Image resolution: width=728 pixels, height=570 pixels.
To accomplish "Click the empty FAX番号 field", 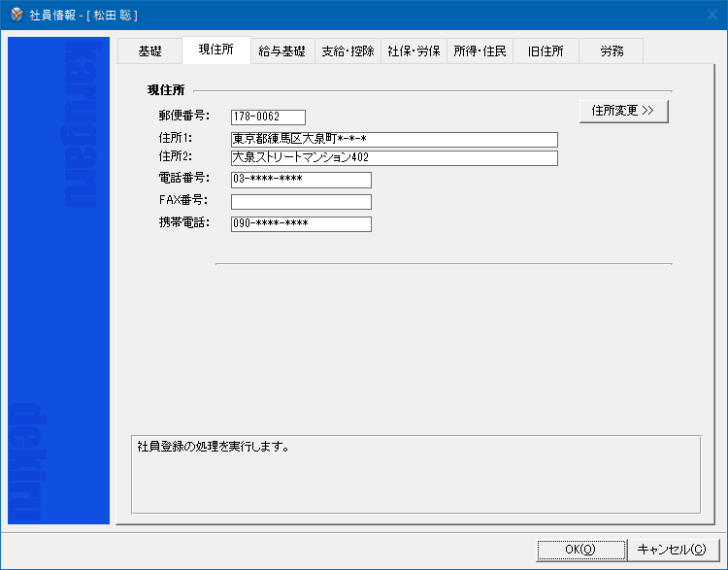I will 301,202.
